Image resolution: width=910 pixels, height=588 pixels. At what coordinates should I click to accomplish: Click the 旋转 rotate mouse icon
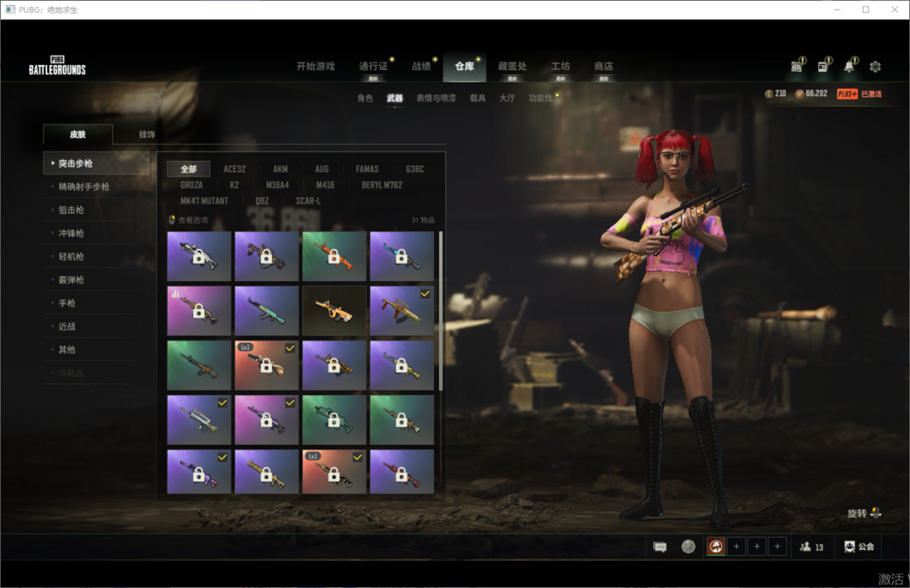point(875,513)
